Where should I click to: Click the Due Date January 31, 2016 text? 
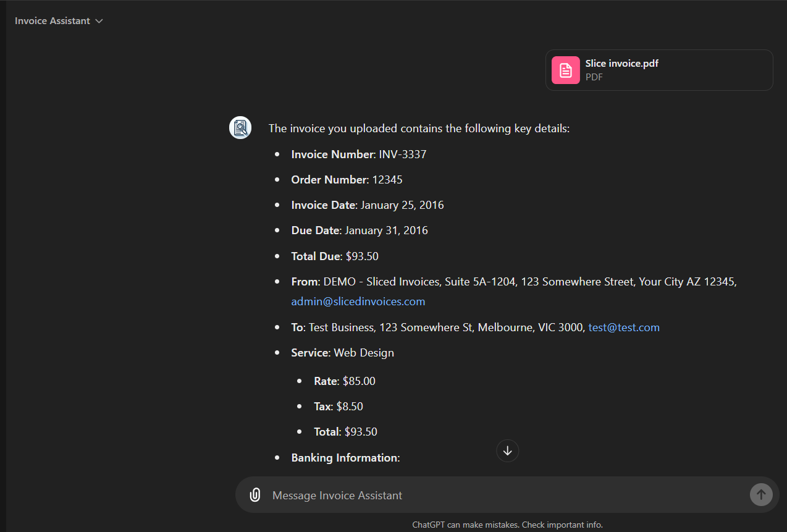click(x=360, y=230)
